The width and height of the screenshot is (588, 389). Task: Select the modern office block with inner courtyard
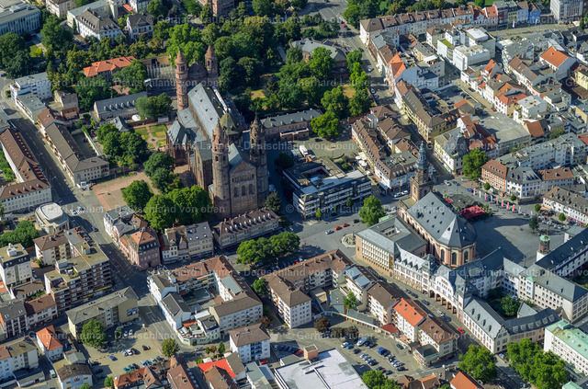(x=325, y=182)
